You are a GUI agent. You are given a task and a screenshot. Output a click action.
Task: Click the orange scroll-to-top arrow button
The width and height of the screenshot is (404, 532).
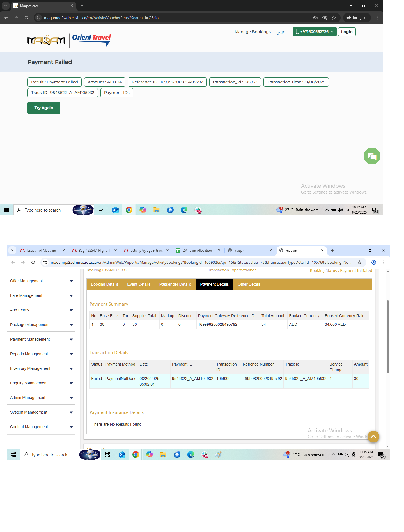coord(373,437)
